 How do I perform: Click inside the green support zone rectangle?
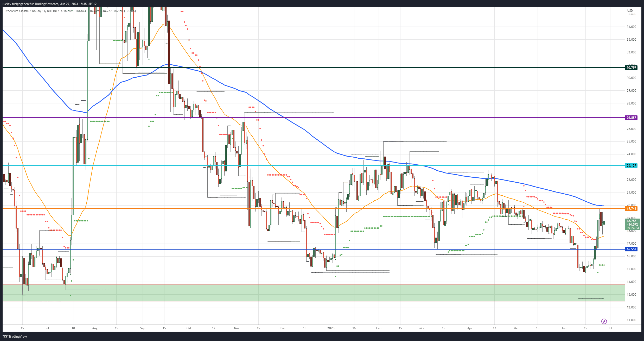(x=312, y=293)
